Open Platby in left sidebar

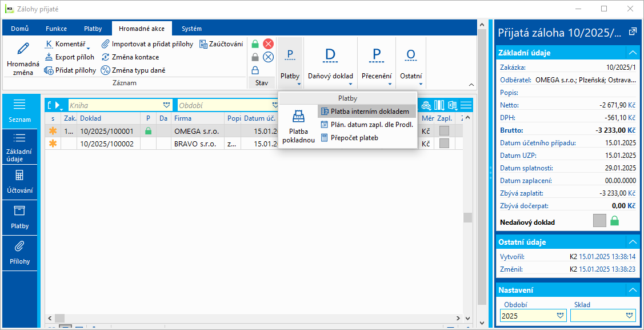19,218
